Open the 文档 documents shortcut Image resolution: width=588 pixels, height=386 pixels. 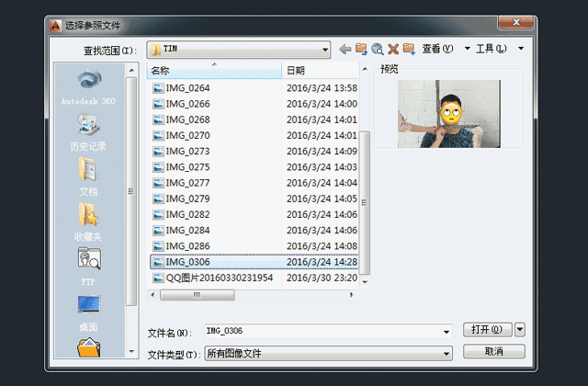[88, 176]
